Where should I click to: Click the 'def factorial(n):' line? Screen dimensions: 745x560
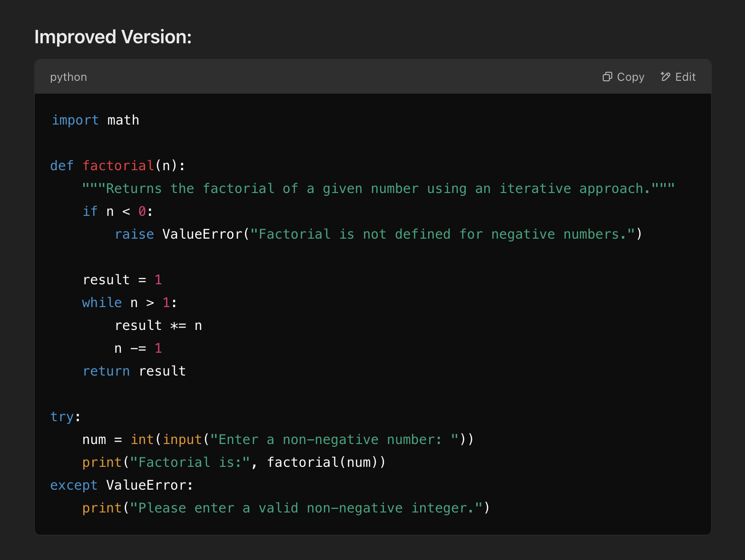coord(118,166)
